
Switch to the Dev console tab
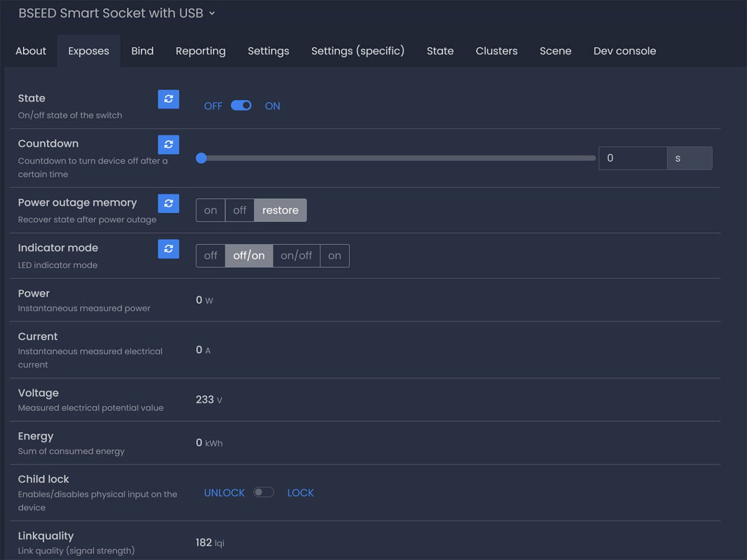624,51
